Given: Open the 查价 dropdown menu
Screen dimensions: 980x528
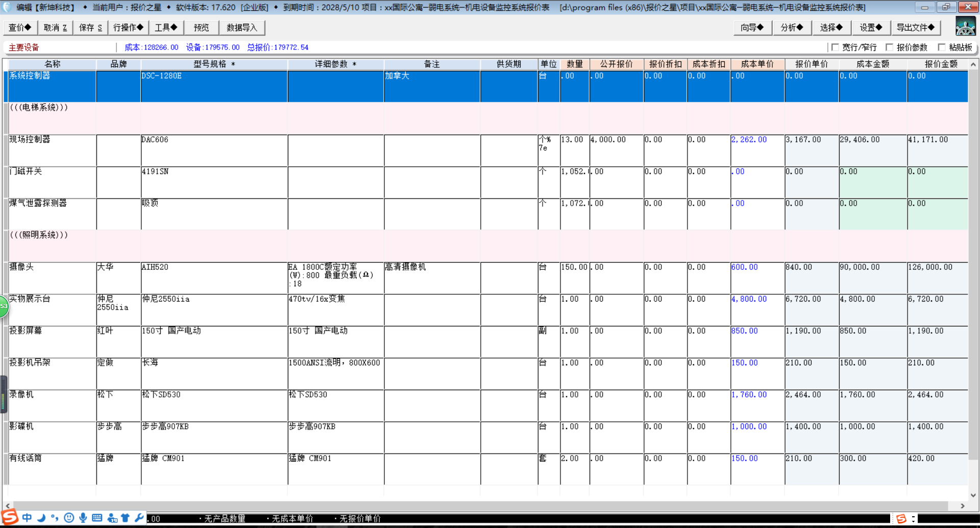Looking at the screenshot, I should click(x=20, y=28).
